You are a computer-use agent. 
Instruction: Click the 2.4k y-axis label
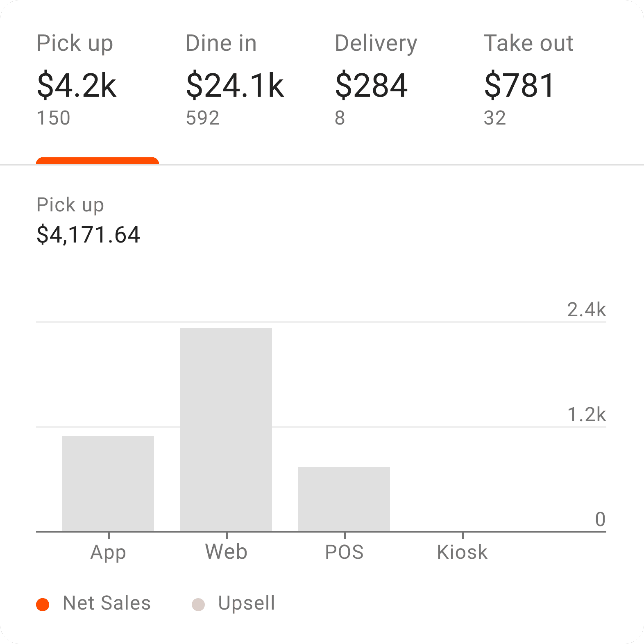586,310
